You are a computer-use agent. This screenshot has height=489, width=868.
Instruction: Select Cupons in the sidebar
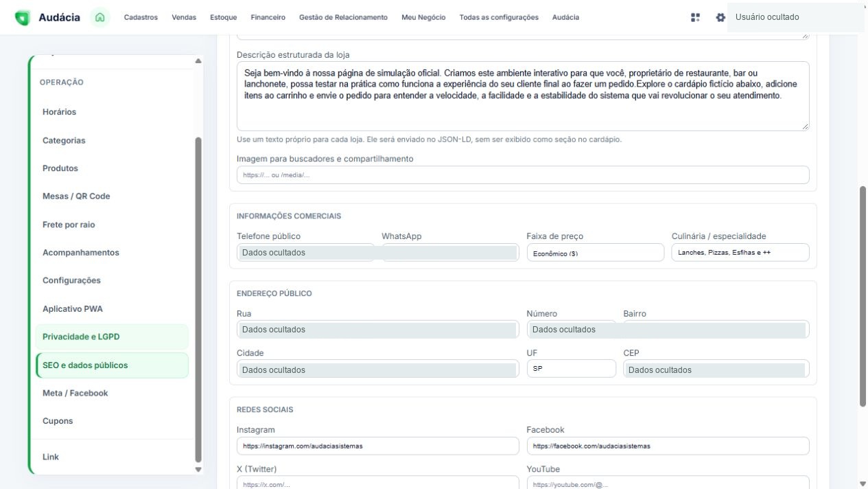(x=111, y=421)
